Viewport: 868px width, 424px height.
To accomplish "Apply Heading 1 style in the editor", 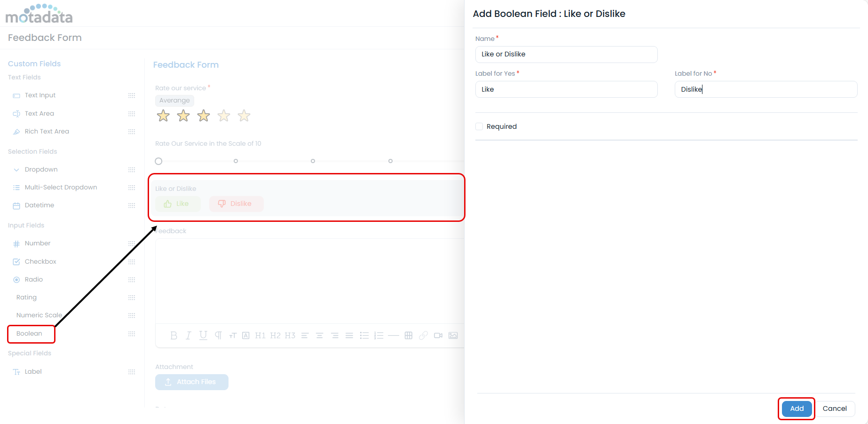I will coord(260,335).
